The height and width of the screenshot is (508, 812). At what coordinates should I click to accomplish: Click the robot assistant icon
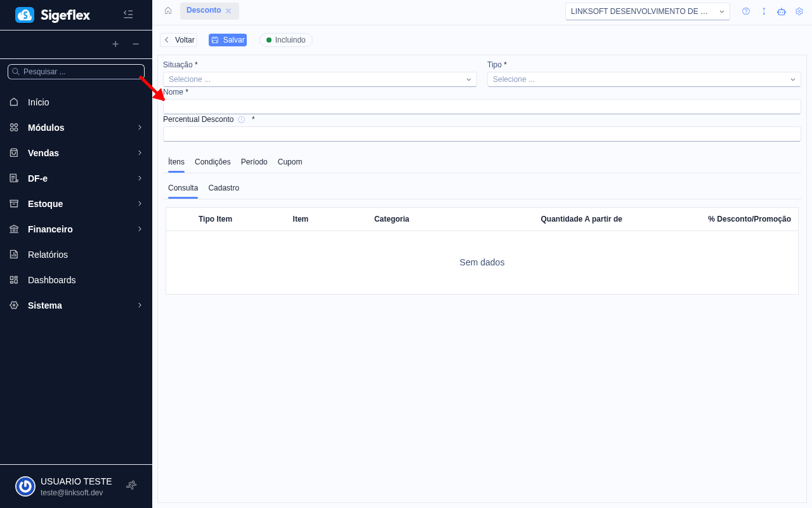coord(782,11)
